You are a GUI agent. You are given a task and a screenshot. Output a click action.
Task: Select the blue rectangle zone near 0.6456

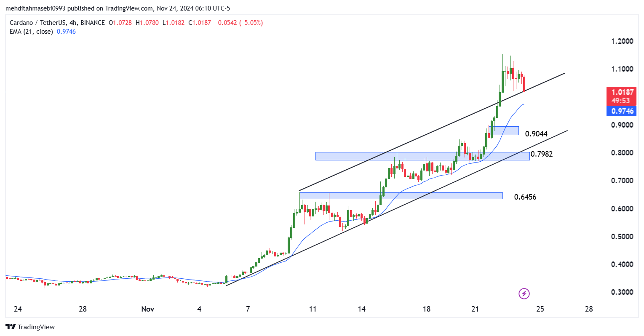click(x=401, y=196)
